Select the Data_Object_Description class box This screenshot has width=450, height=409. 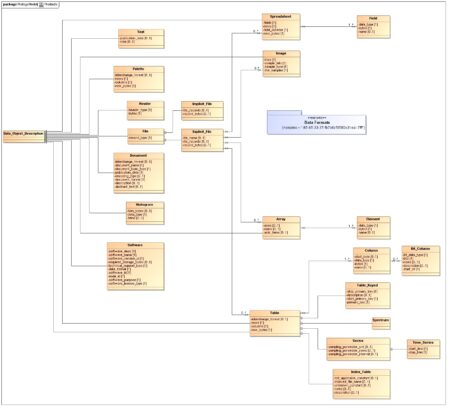(24, 136)
